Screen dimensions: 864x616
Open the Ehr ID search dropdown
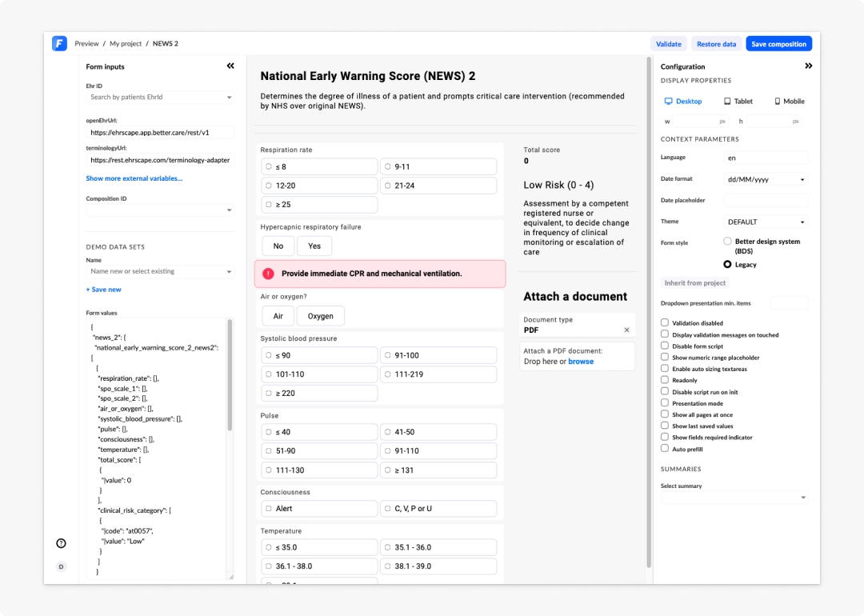coord(160,97)
